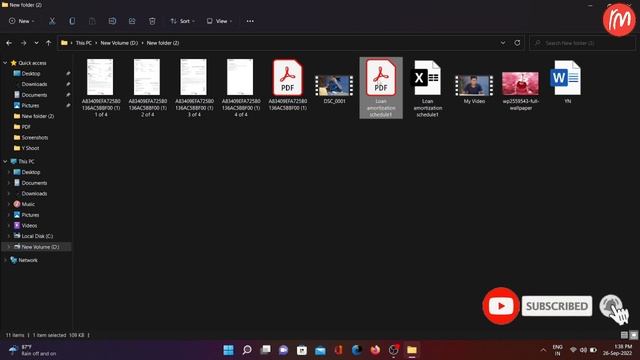Image resolution: width=640 pixels, height=360 pixels.
Task: Click the Delete trash icon in toolbar
Action: pyautogui.click(x=152, y=21)
